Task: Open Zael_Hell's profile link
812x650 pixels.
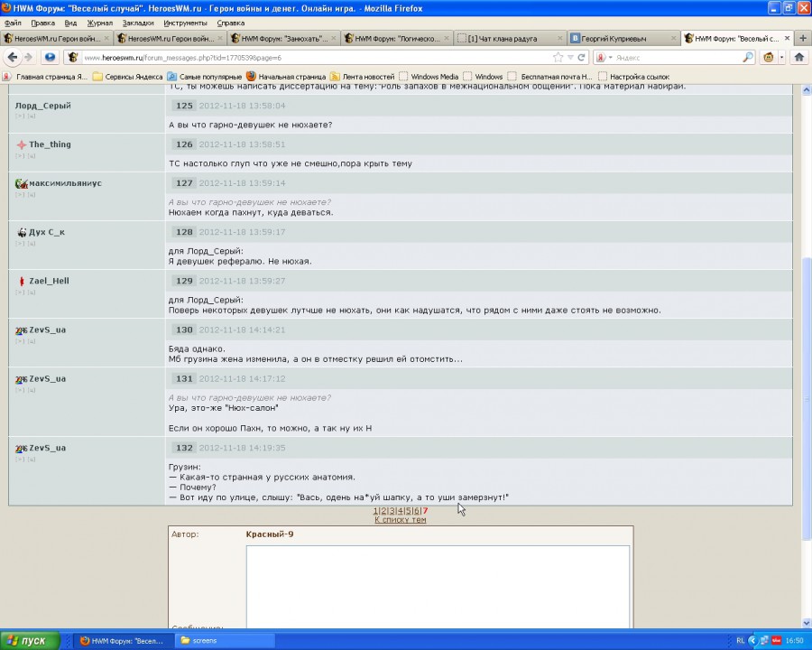Action: (x=49, y=281)
